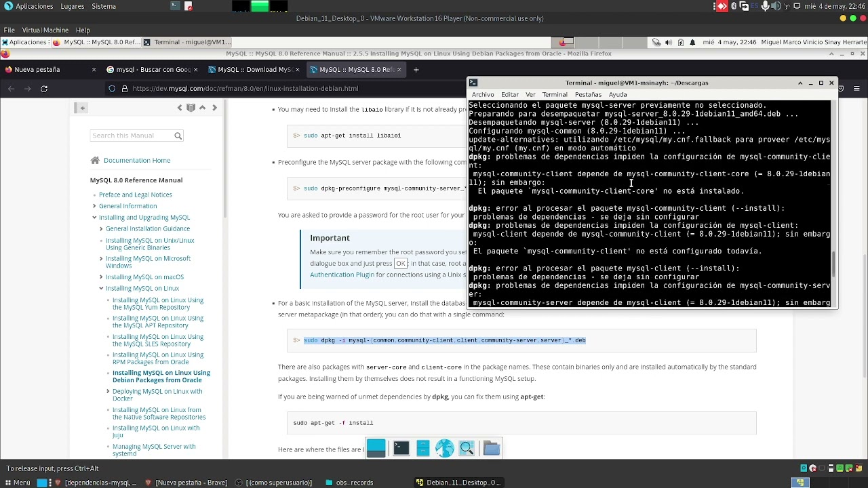
Task: Open a new Firefox tab with plus
Action: (x=416, y=69)
